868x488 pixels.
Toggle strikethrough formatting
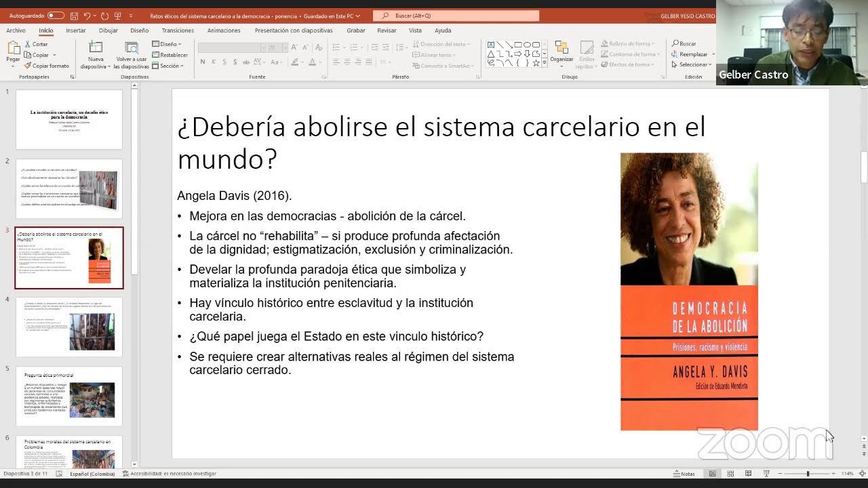click(247, 62)
